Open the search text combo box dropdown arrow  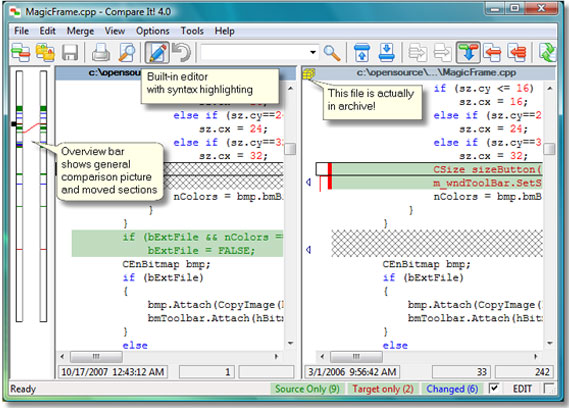[x=313, y=53]
